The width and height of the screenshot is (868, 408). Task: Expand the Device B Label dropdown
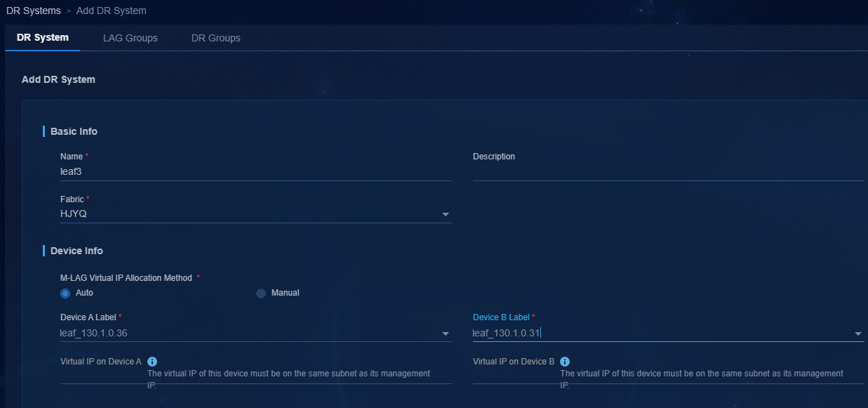[858, 334]
